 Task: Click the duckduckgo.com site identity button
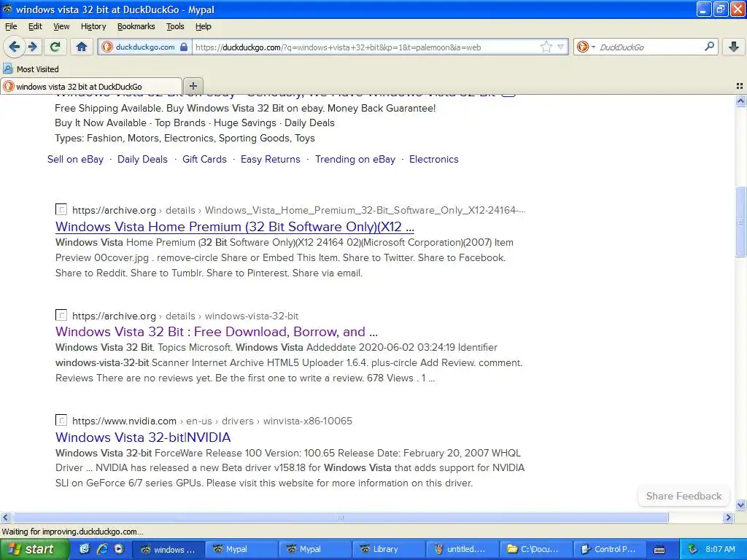click(145, 47)
